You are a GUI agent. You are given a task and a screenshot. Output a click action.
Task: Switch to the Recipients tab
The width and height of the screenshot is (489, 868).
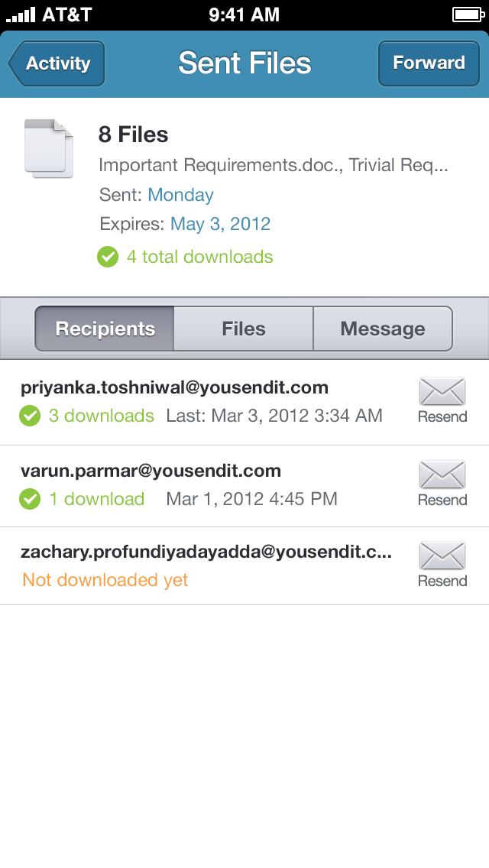(x=105, y=329)
